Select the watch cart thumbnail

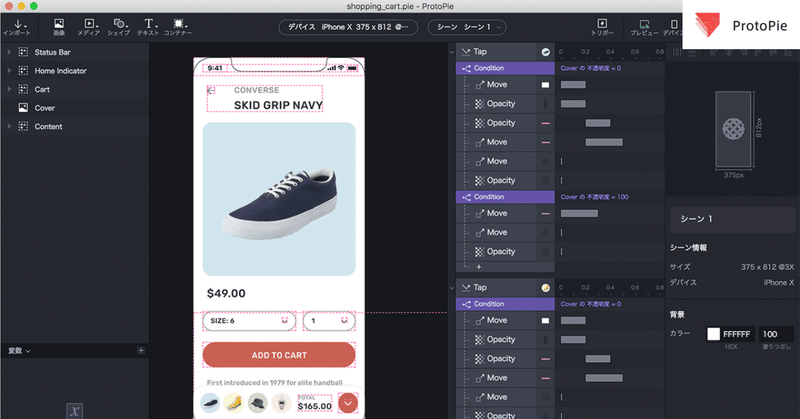[281, 403]
